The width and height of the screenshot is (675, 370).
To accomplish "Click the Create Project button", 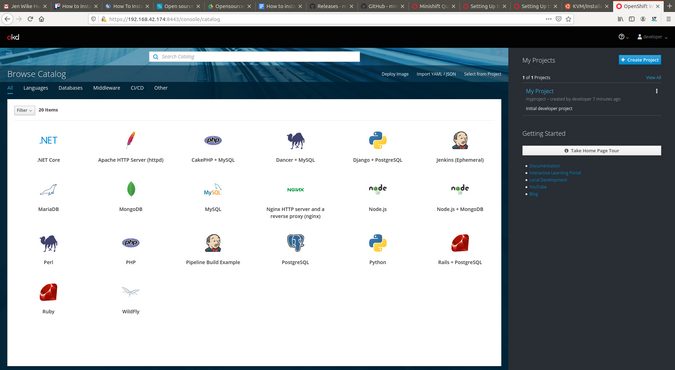I will pos(640,60).
